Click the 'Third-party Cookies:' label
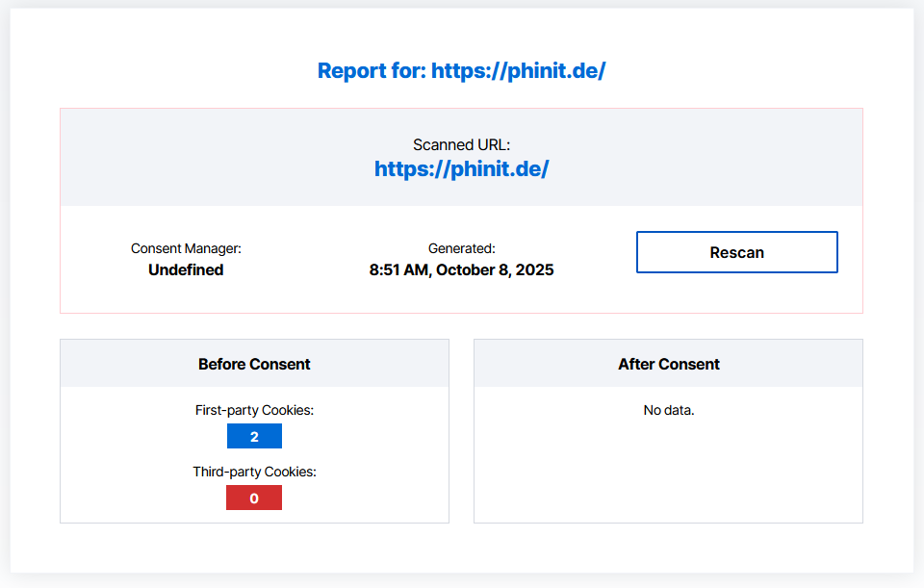 point(254,473)
